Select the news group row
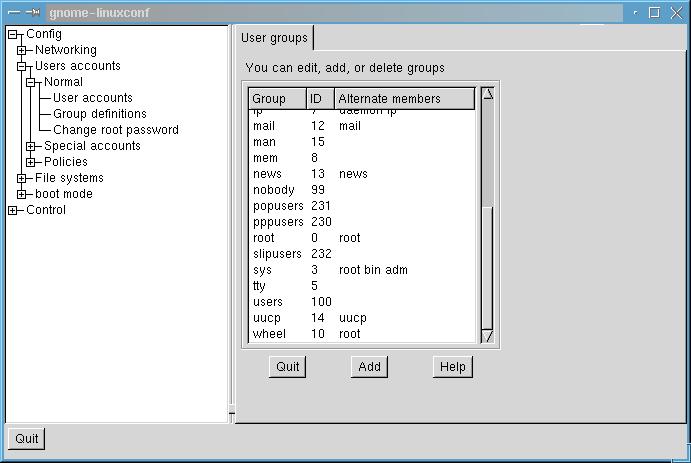 [x=362, y=174]
